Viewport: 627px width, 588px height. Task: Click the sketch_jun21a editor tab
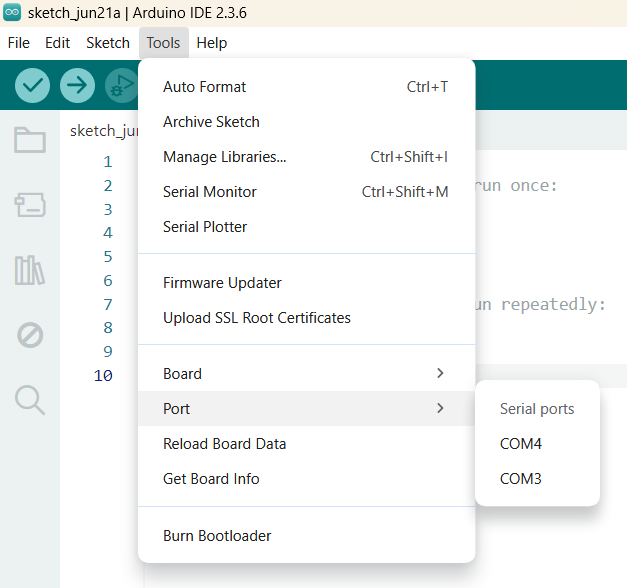point(103,131)
